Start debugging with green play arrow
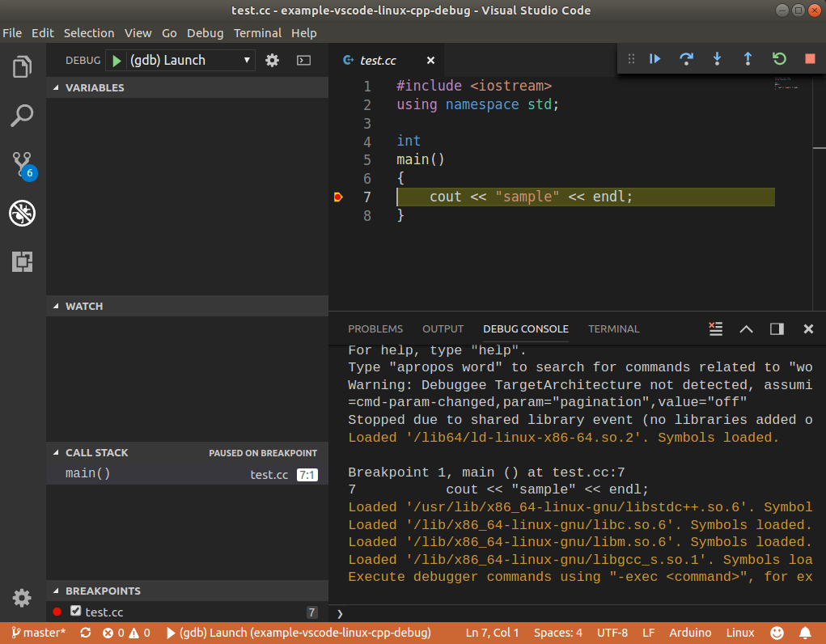This screenshot has width=826, height=644. pyautogui.click(x=117, y=61)
